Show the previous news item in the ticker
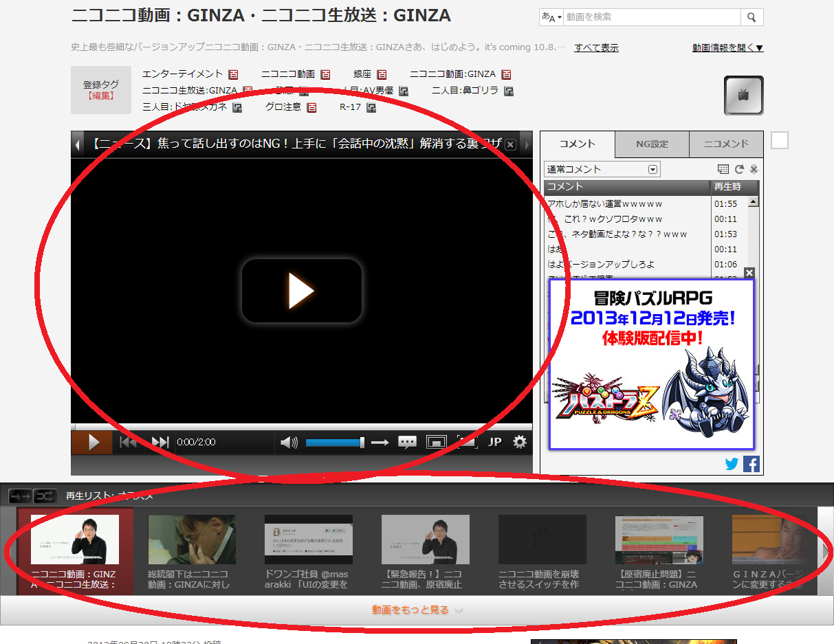The height and width of the screenshot is (644, 834). [x=77, y=144]
